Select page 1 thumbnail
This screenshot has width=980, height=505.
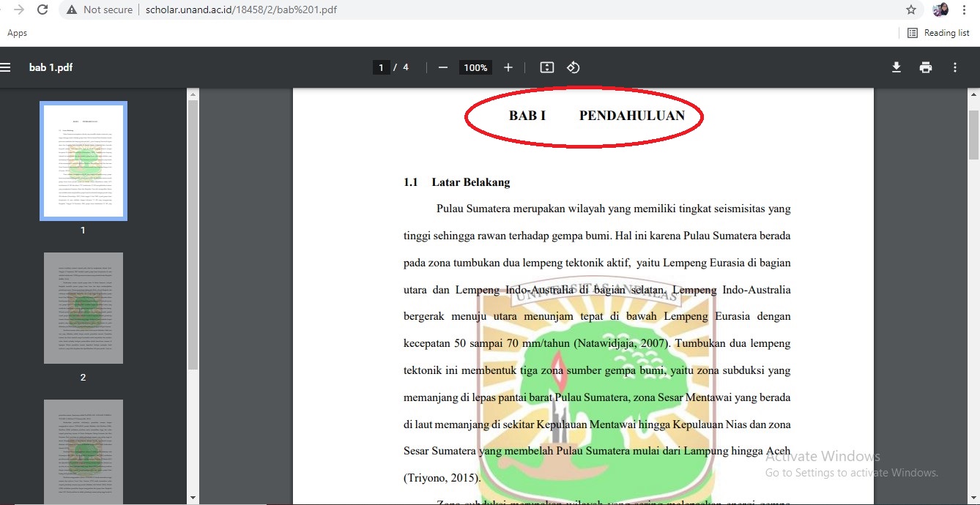[x=83, y=161]
